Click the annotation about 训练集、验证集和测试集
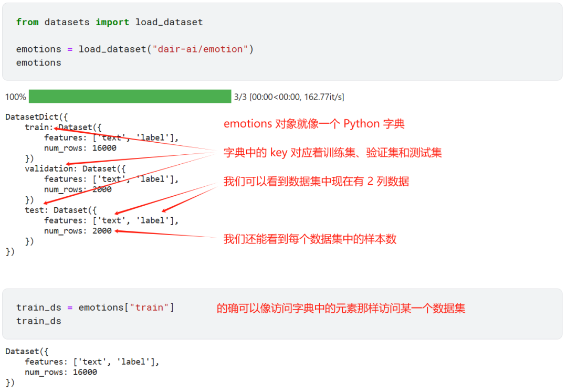 [x=333, y=153]
